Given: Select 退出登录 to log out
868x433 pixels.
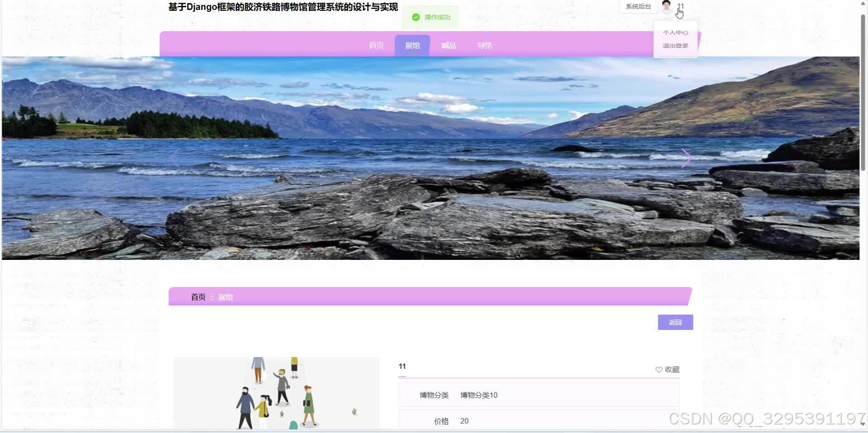Looking at the screenshot, I should pos(675,45).
